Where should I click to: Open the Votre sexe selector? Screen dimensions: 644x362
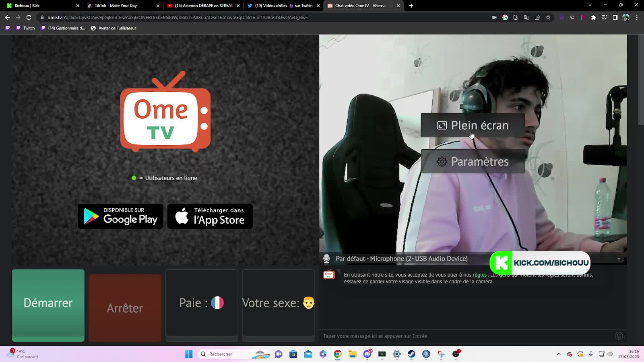[278, 303]
